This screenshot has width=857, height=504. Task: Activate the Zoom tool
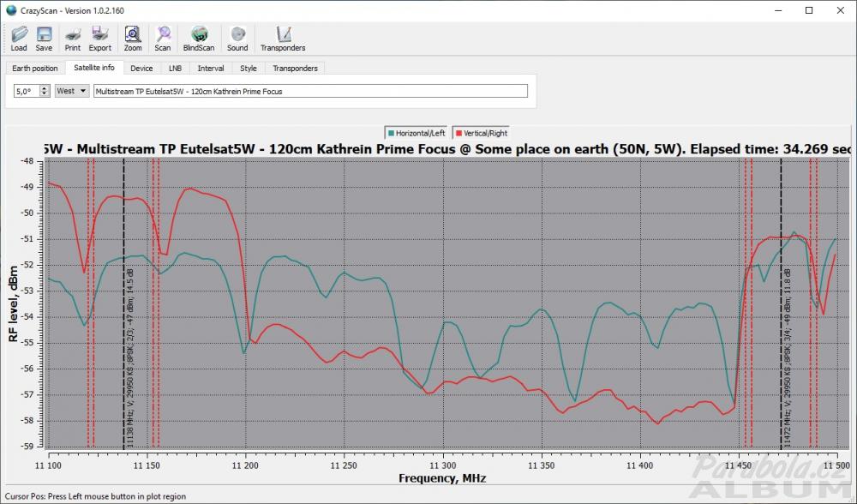point(133,39)
